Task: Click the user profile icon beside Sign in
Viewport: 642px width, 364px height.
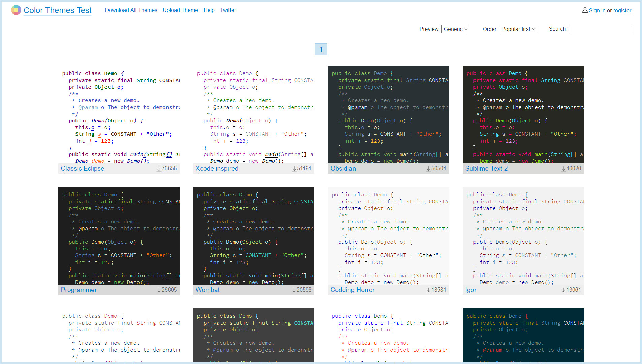Action: coord(585,10)
